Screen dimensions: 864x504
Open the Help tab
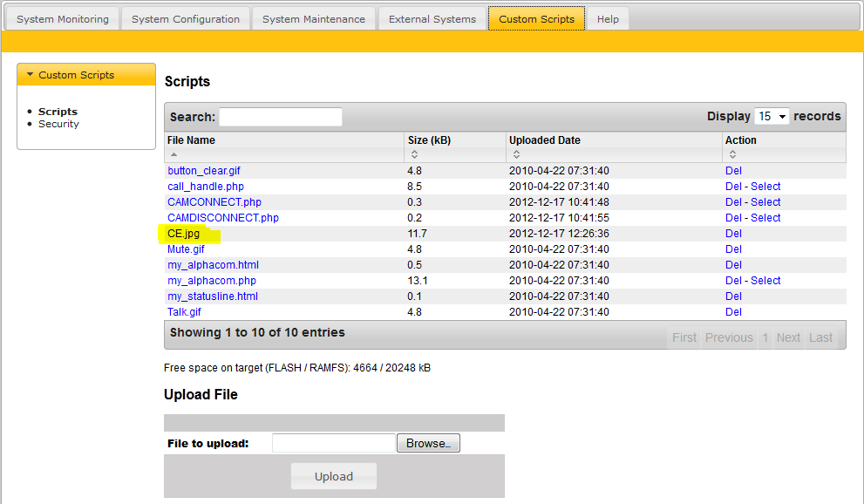[608, 19]
